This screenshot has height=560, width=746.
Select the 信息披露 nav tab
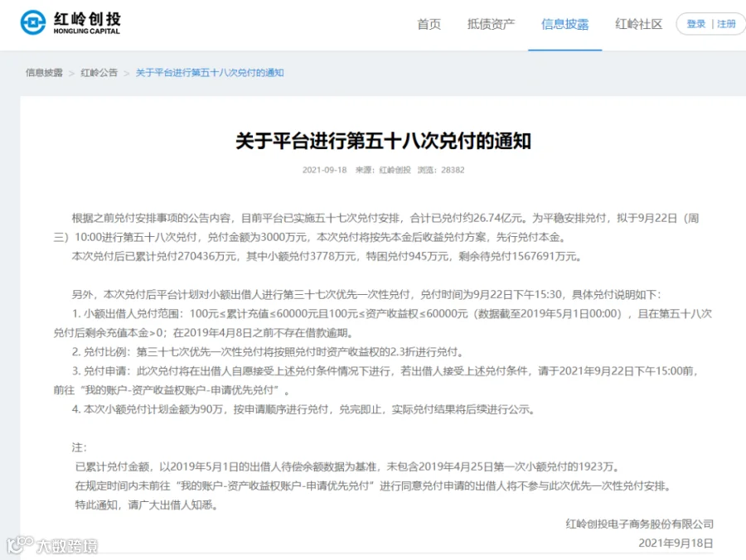pos(564,24)
